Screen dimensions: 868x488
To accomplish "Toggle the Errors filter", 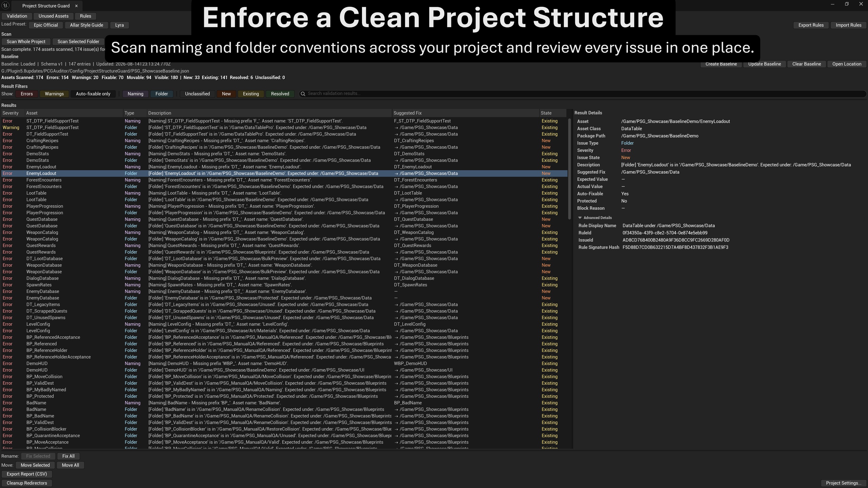I will 27,94.
